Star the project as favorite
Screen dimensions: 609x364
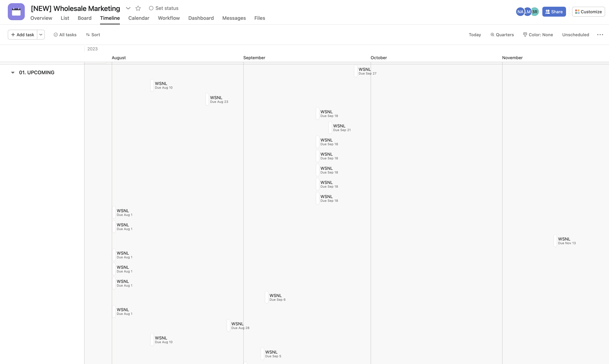click(x=138, y=8)
